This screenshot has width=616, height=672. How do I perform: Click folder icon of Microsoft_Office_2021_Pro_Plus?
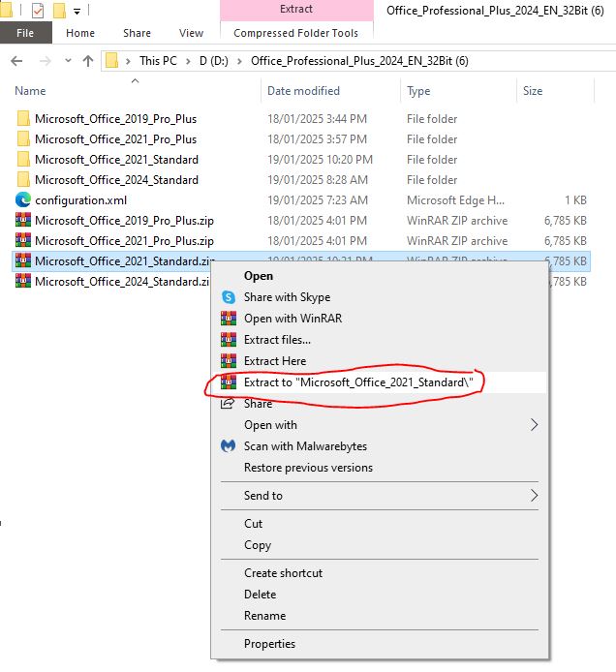23,138
